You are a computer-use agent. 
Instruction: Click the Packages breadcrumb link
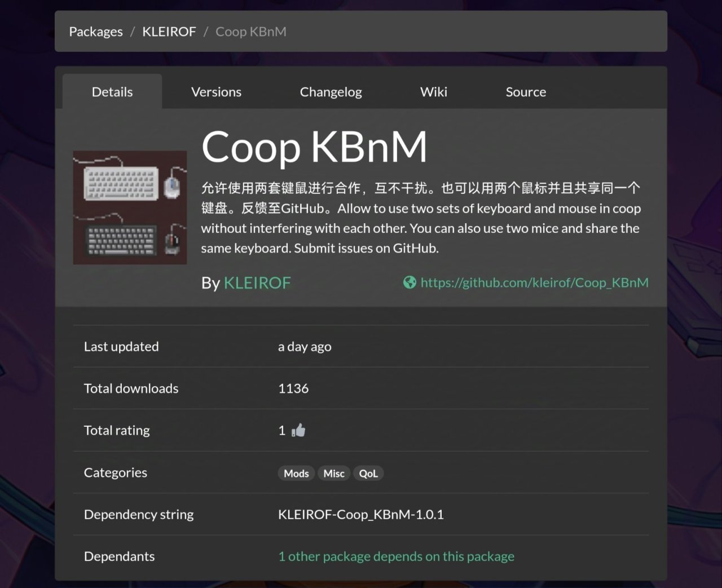pos(96,32)
